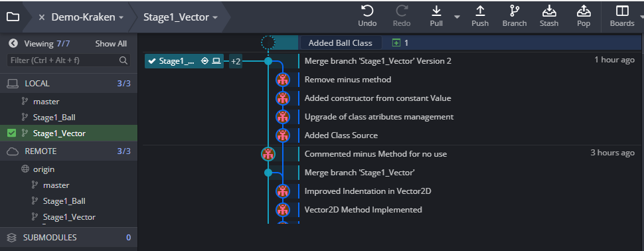
Task: Click Show All branches link
Action: click(x=111, y=44)
